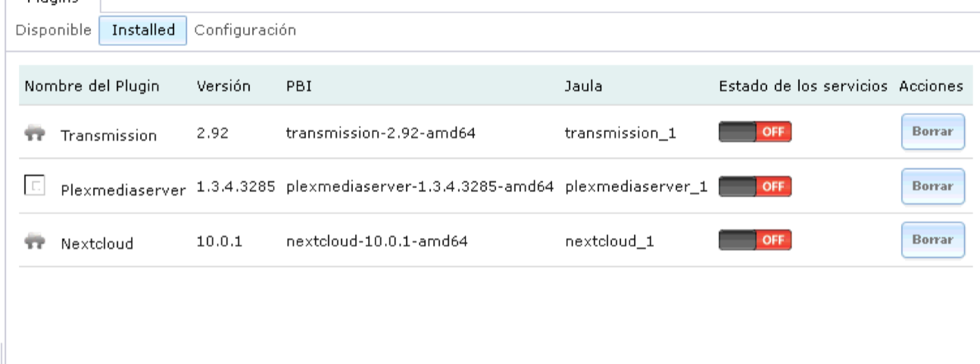This screenshot has width=980, height=364.
Task: Select the Nextcloud plugin name
Action: (x=97, y=243)
